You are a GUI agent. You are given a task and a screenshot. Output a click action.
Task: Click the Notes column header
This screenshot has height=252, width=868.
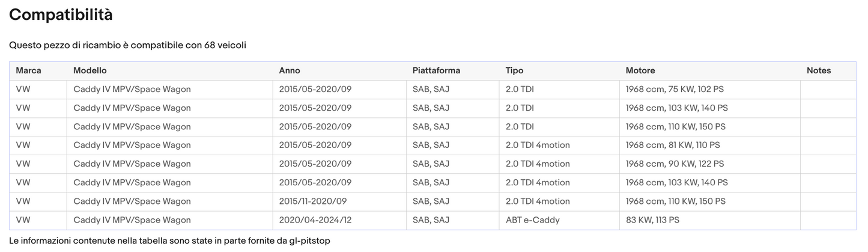819,71
